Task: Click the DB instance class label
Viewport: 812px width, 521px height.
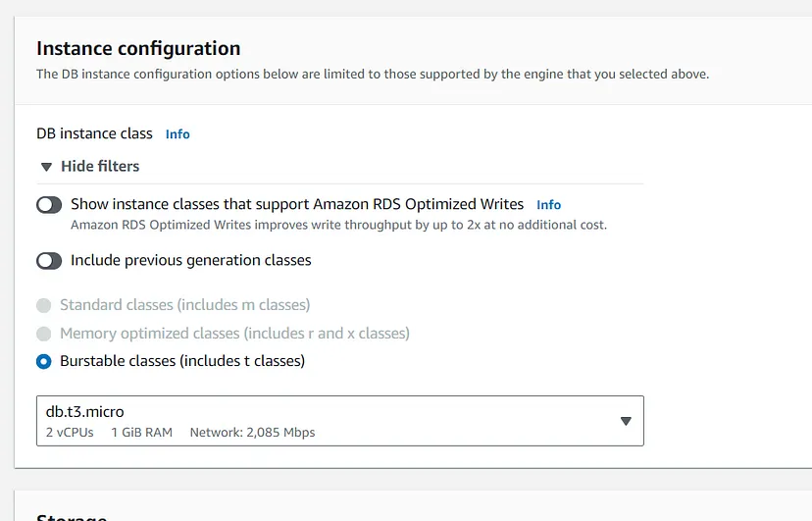Action: tap(94, 133)
